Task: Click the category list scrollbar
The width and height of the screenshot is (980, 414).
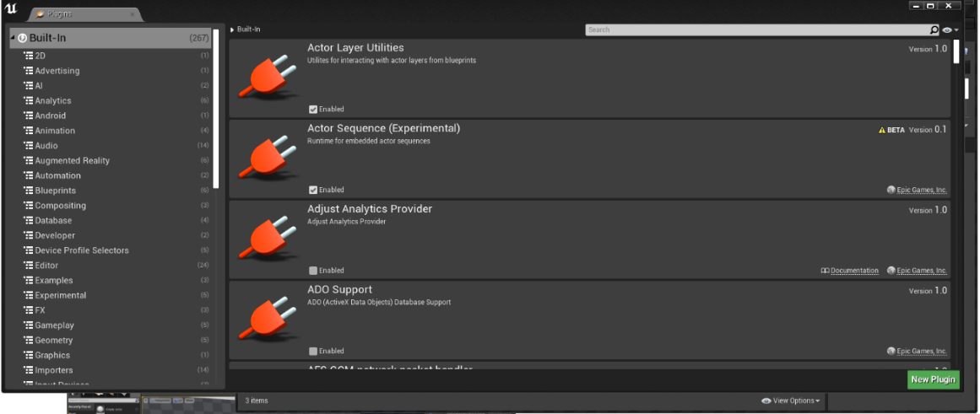Action: 217,110
